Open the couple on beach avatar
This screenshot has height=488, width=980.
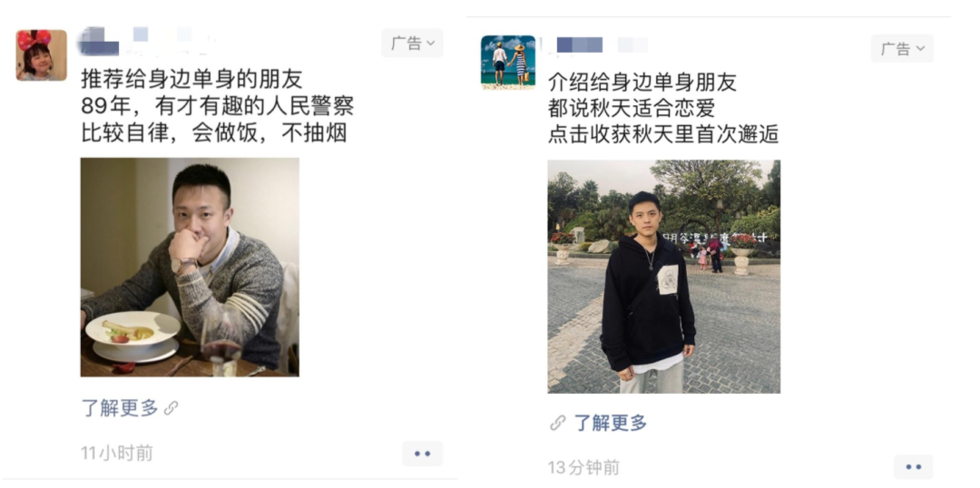508,62
